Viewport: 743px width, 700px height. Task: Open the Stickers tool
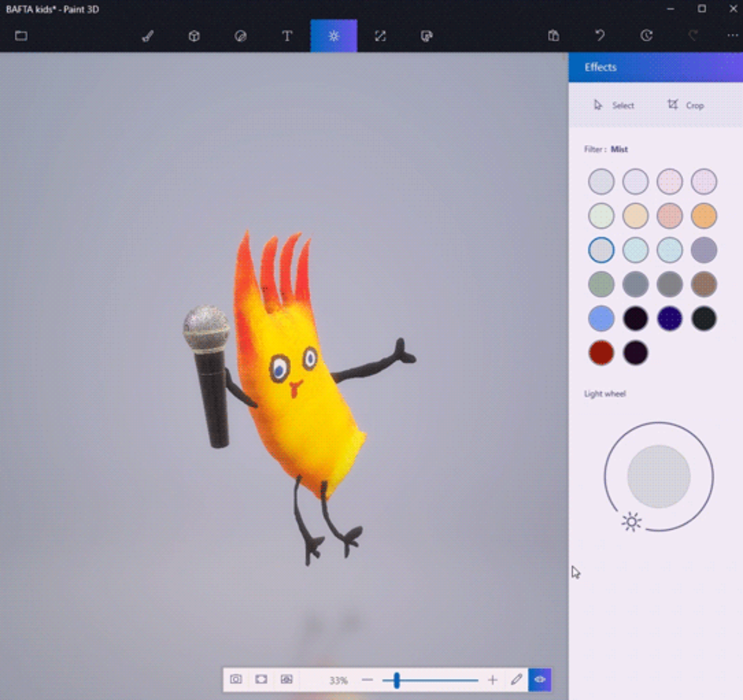pyautogui.click(x=240, y=36)
